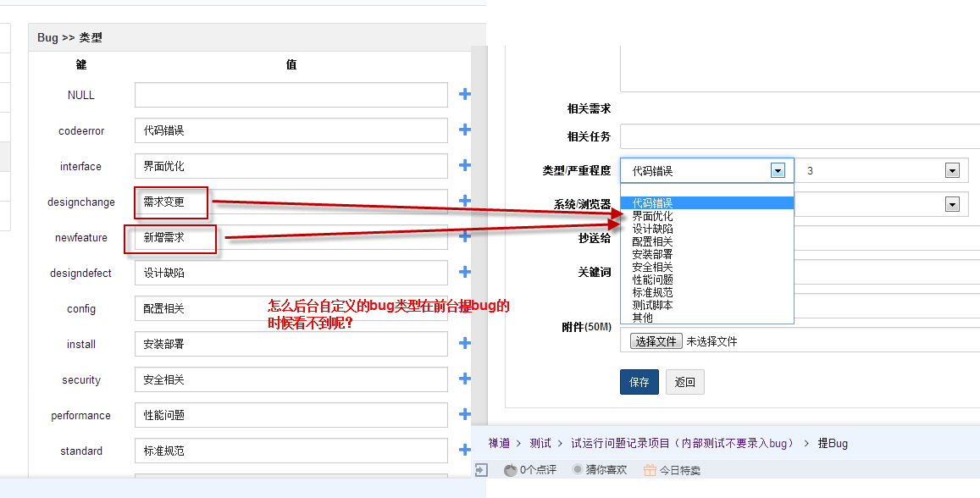Click the codeerror value field 代码错误
Viewport: 980px width, 498px height.
coord(291,130)
